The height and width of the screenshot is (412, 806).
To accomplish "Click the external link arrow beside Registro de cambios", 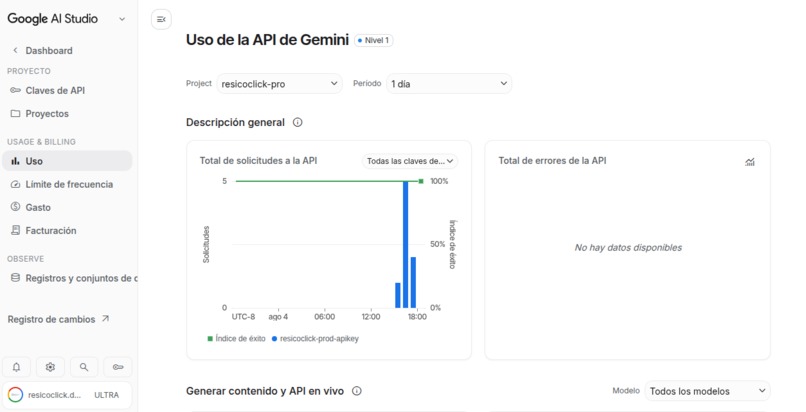I will [105, 319].
